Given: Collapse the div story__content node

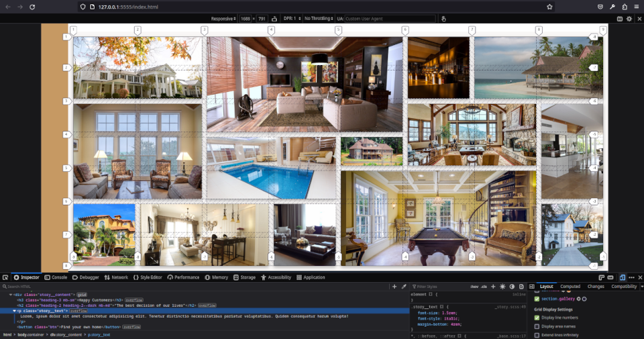Looking at the screenshot, I should coord(11,295).
